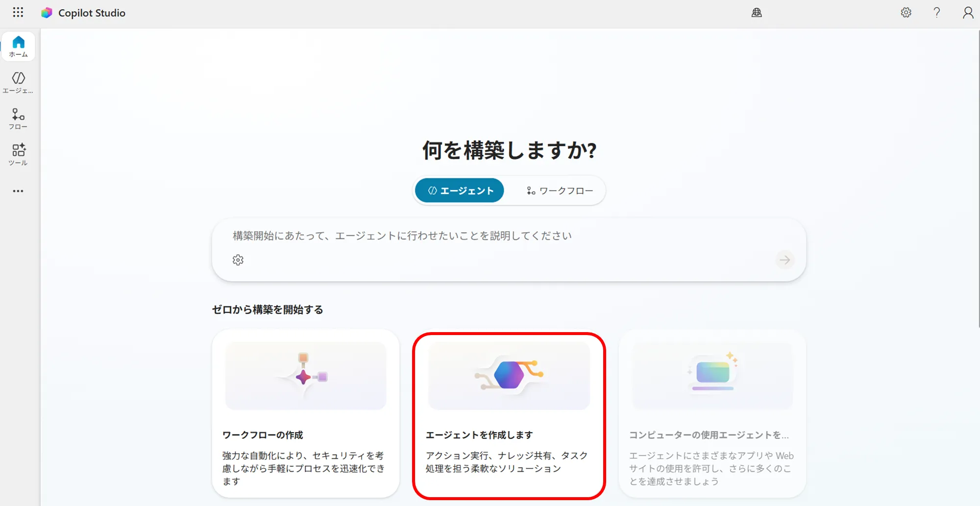Open the help menu via the question mark

[936, 13]
